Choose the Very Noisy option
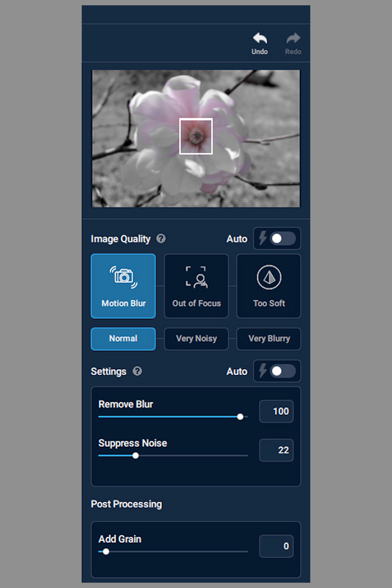Image resolution: width=392 pixels, height=588 pixels. pyautogui.click(x=196, y=338)
